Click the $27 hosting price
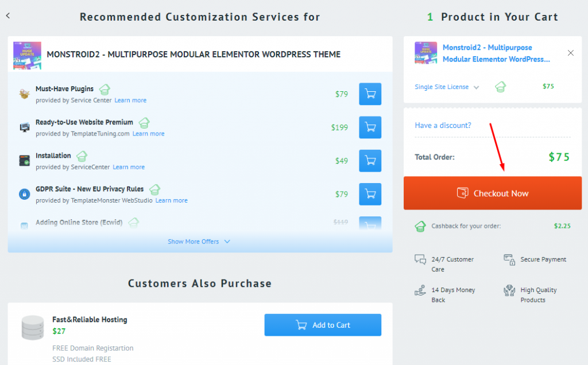The width and height of the screenshot is (588, 365). tap(59, 331)
